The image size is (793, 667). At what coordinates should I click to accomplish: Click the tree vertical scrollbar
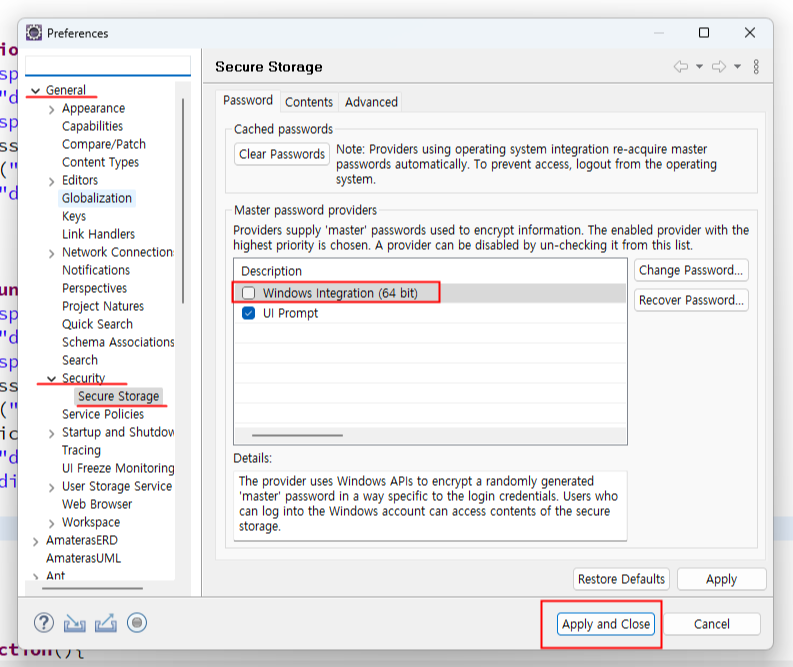[183, 201]
